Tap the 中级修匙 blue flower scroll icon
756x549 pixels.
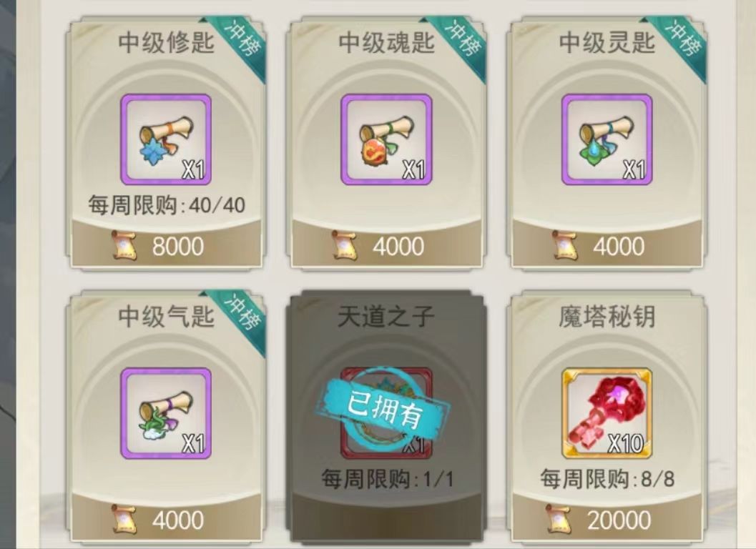coord(166,140)
